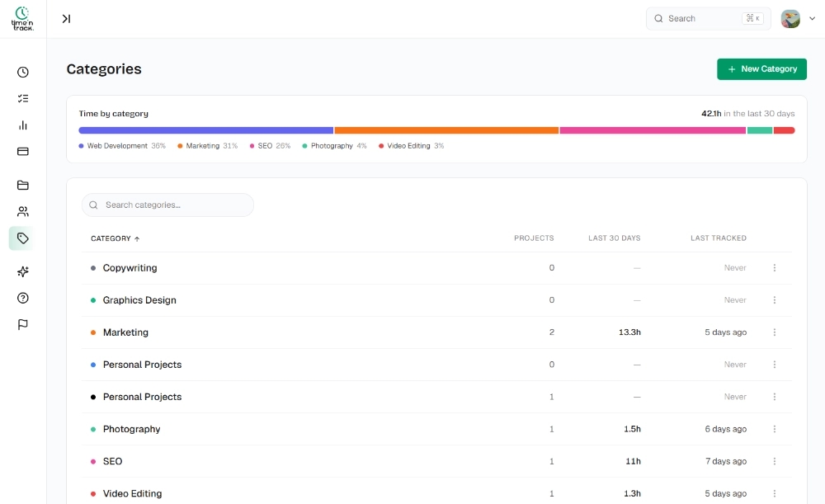Click the Marketing orange bar segment

446,130
